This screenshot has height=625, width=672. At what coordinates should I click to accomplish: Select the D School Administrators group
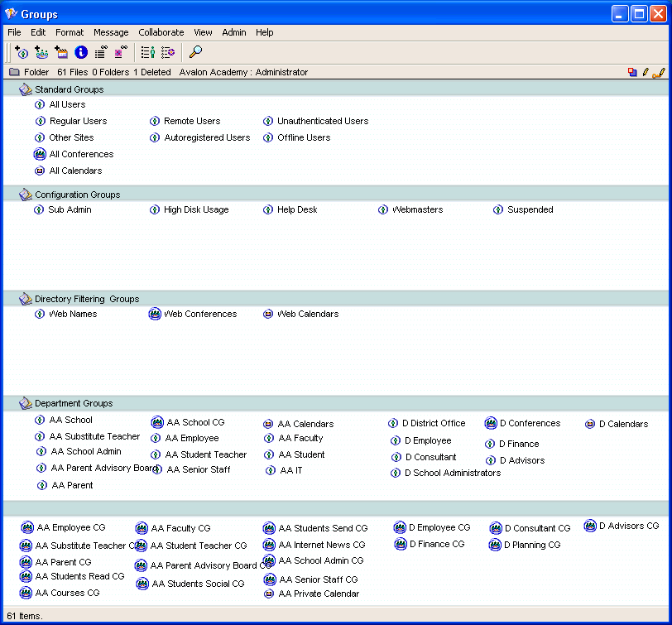452,474
